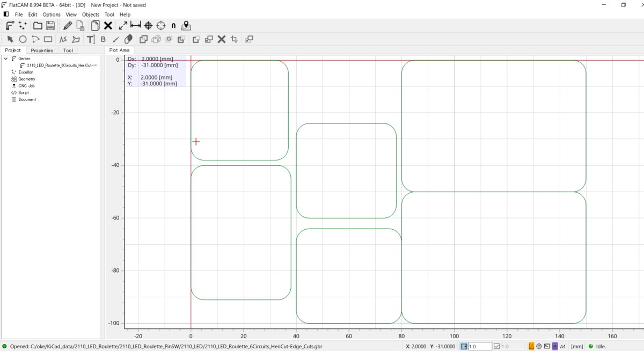
Task: Open the Help menu
Action: point(125,14)
